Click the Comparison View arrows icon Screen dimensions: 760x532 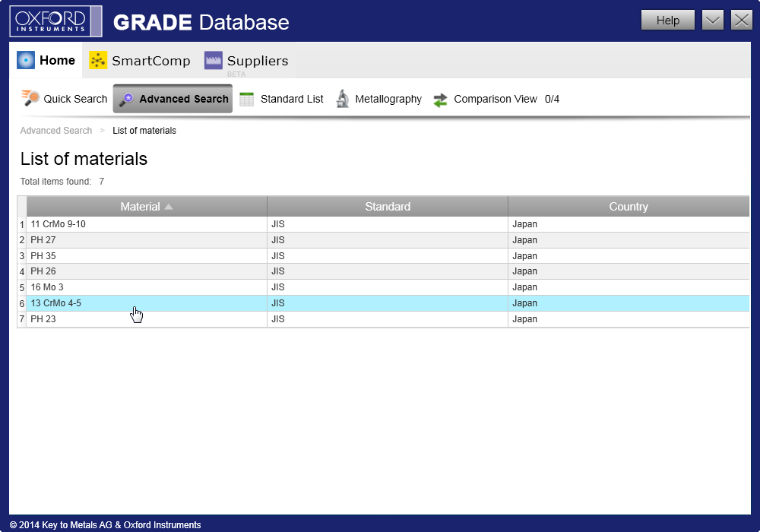(x=440, y=100)
